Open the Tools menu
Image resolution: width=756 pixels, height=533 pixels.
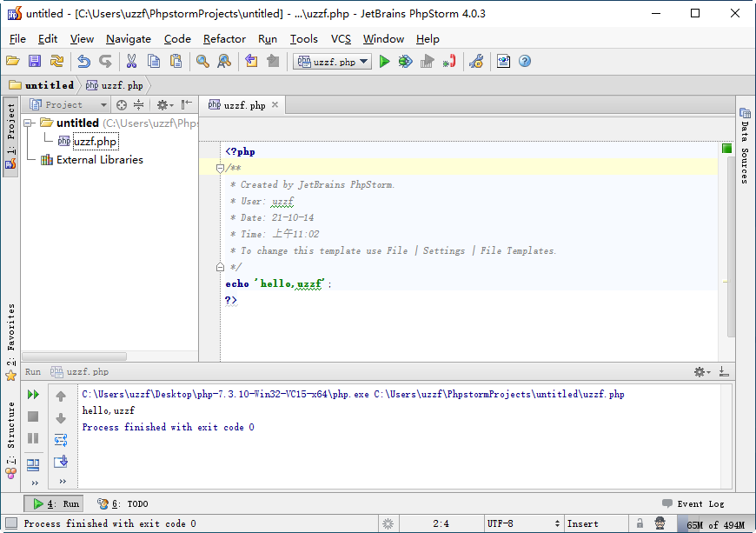[x=304, y=39]
